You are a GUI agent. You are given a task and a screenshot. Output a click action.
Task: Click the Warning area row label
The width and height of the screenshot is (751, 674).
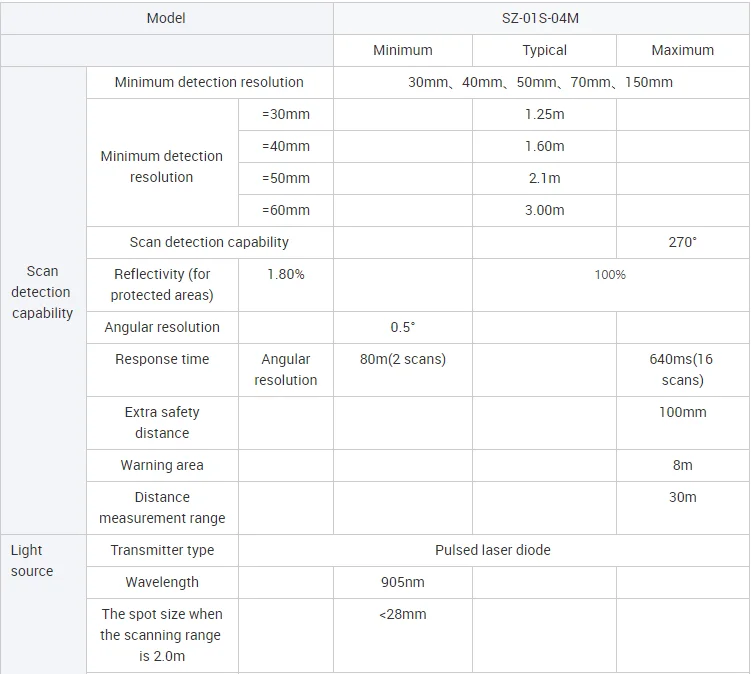click(162, 465)
